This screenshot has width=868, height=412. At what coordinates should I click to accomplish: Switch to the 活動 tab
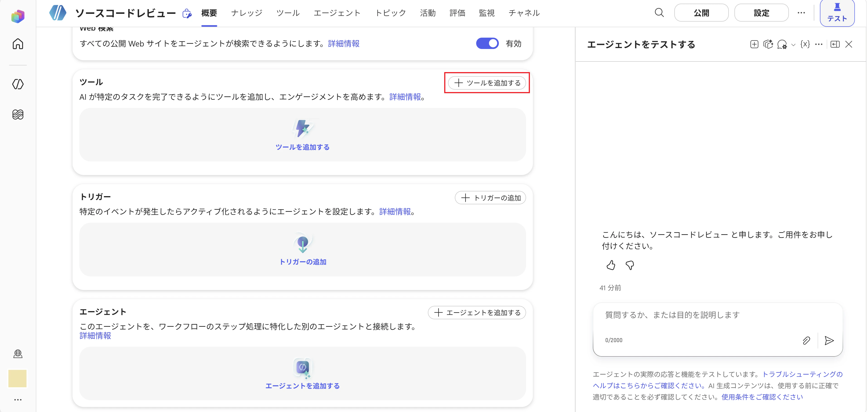point(428,13)
